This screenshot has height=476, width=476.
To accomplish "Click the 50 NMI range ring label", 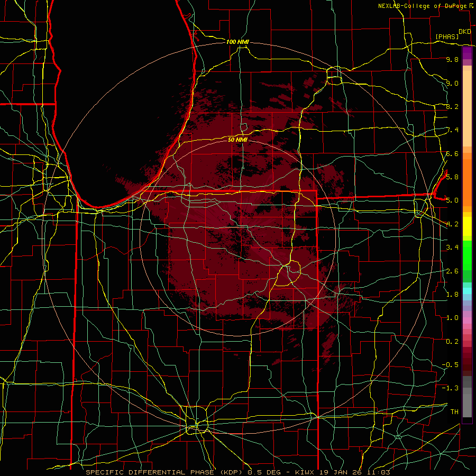I will point(237,140).
